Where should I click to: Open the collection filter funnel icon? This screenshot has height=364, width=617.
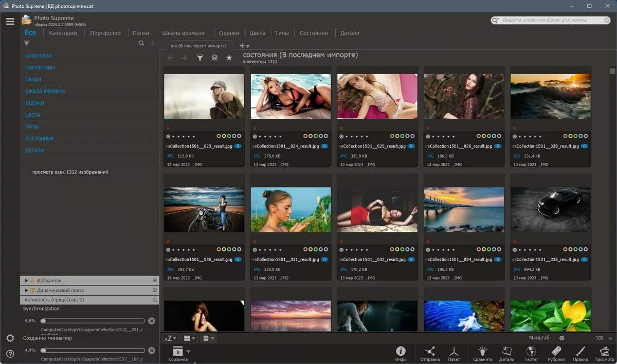200,58
